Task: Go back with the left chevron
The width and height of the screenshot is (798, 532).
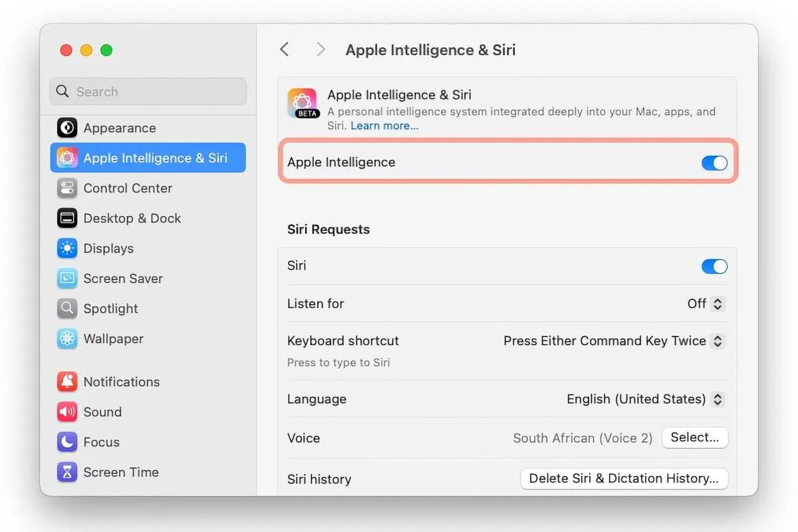Action: (285, 49)
